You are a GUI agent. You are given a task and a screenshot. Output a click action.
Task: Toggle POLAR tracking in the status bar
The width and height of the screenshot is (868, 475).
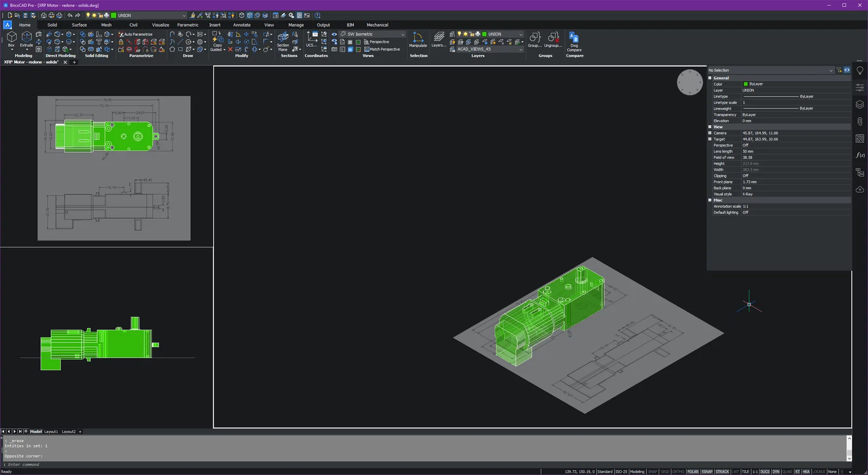tap(693, 472)
